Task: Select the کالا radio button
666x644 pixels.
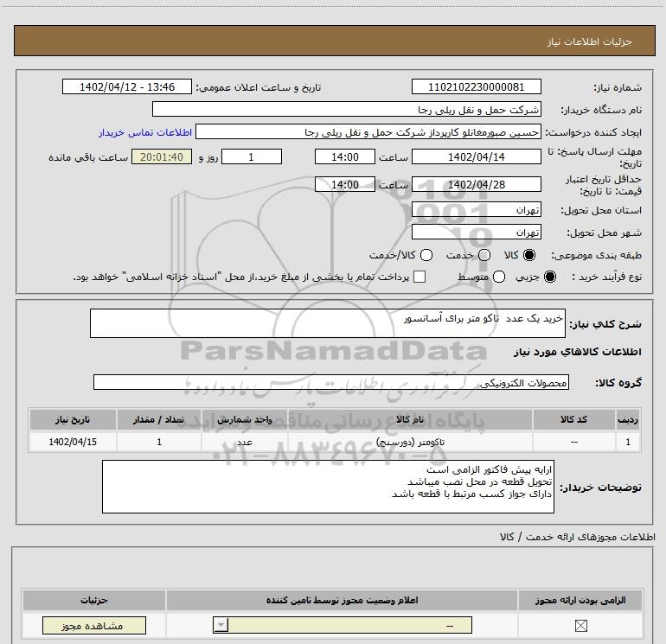Action: 529,255
